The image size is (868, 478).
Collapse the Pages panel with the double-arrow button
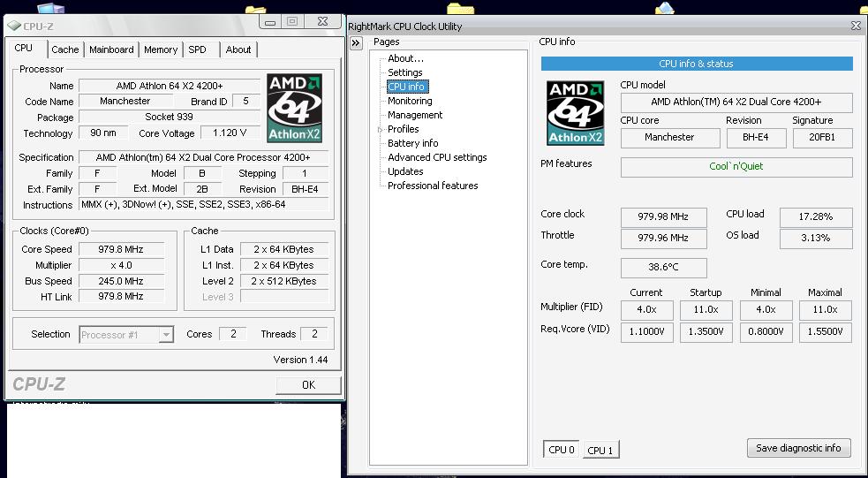click(x=356, y=43)
